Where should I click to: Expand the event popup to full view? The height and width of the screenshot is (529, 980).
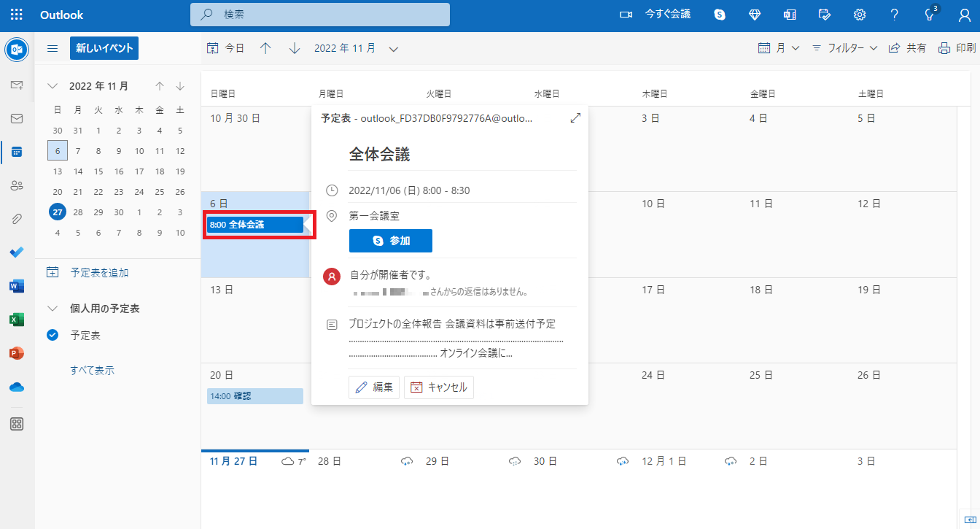pos(575,117)
